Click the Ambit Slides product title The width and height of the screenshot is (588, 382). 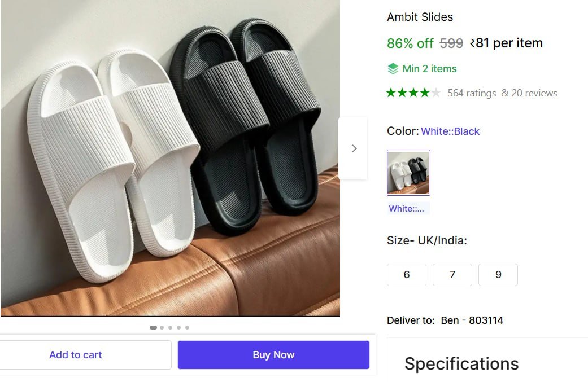coord(420,17)
